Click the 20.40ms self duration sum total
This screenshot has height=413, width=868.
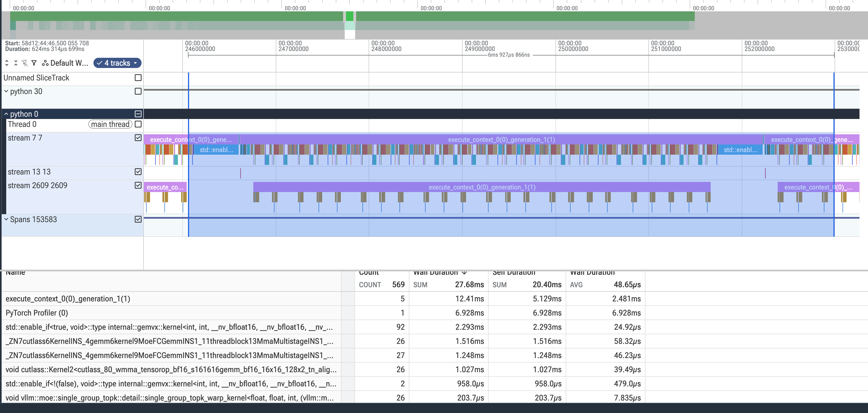547,285
